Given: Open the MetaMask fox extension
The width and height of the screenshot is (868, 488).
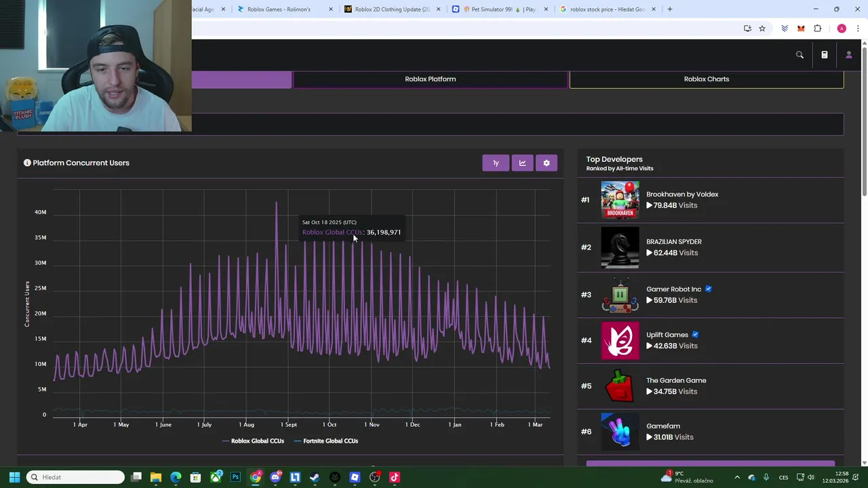Looking at the screenshot, I should point(801,28).
